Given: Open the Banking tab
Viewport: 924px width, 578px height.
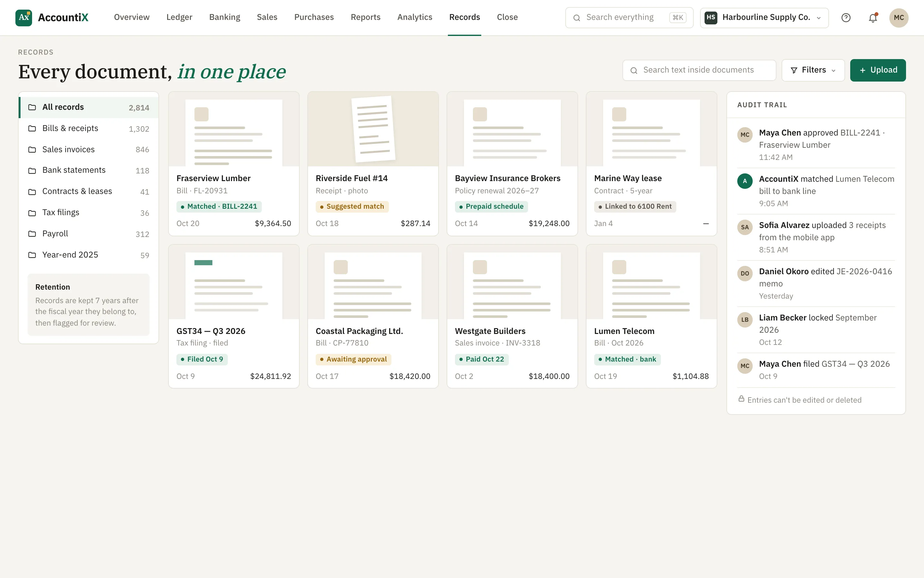Looking at the screenshot, I should (x=225, y=17).
